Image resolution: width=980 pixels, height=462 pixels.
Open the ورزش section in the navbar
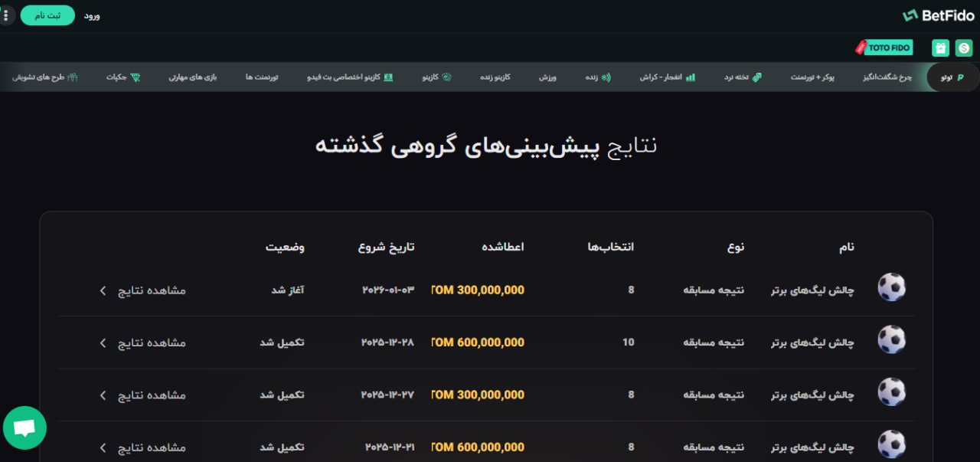pos(548,77)
